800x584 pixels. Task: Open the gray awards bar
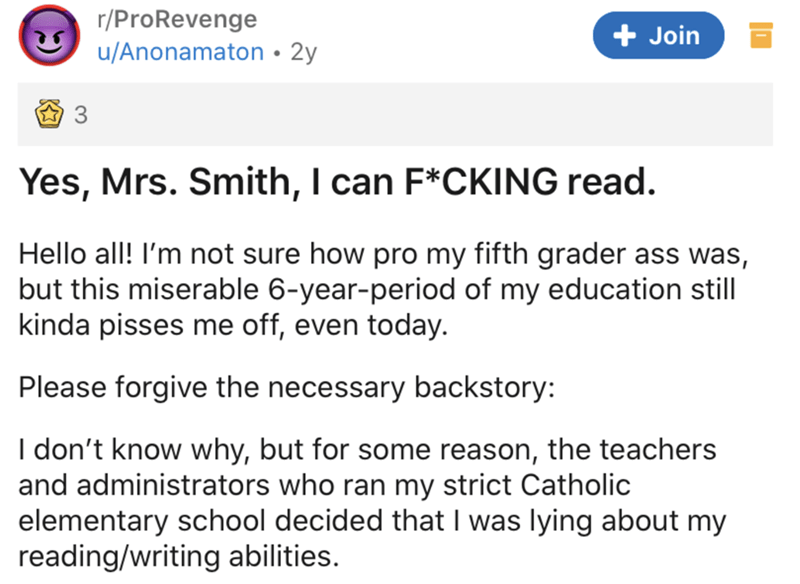pos(395,114)
